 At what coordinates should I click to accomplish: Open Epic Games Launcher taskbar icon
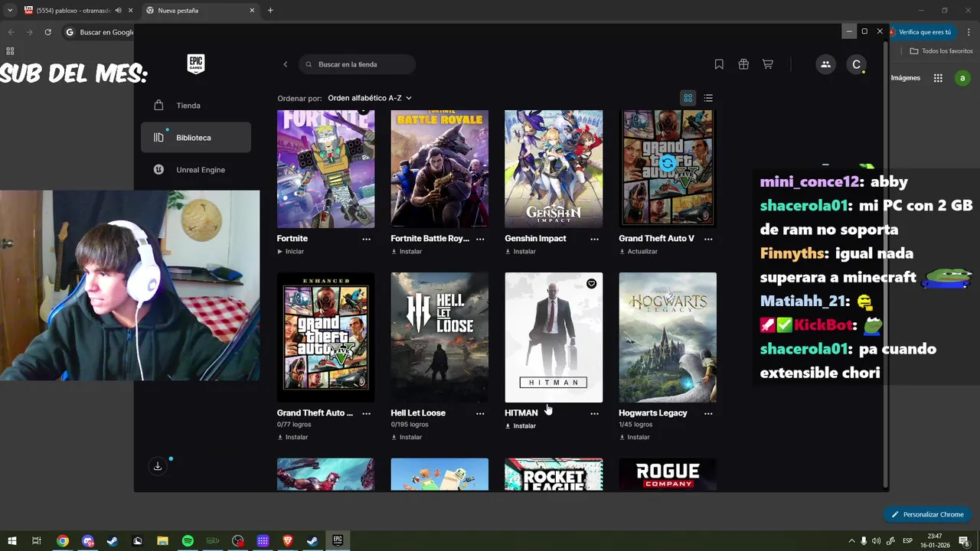[x=338, y=540]
